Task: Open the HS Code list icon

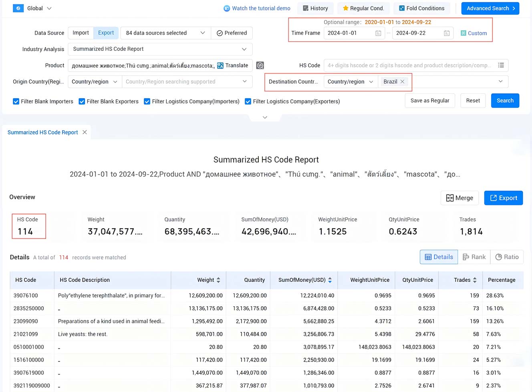Action: pyautogui.click(x=501, y=65)
